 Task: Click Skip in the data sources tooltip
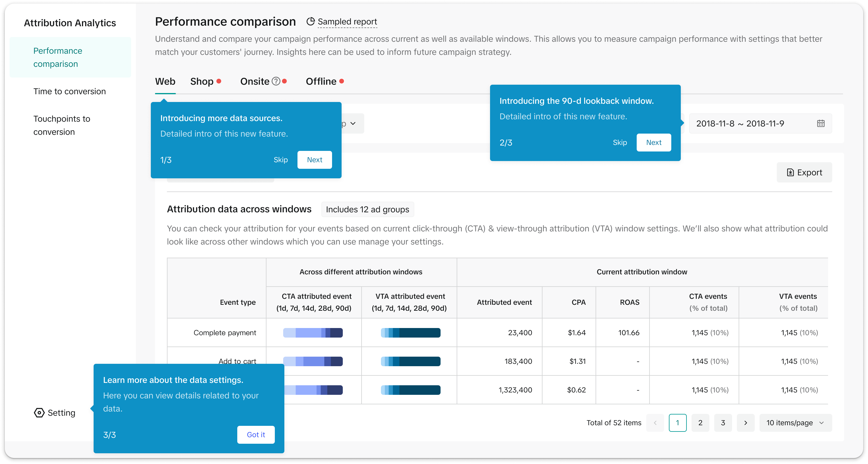click(280, 160)
